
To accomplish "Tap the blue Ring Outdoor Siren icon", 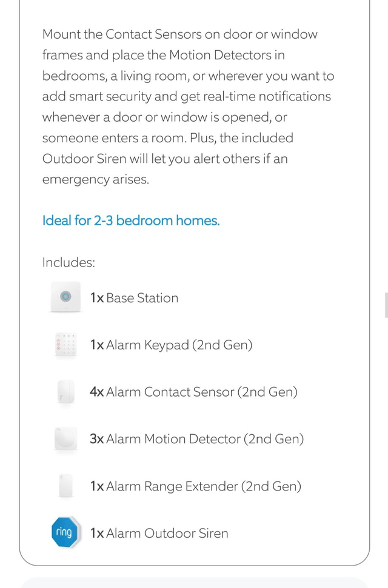I will point(65,533).
